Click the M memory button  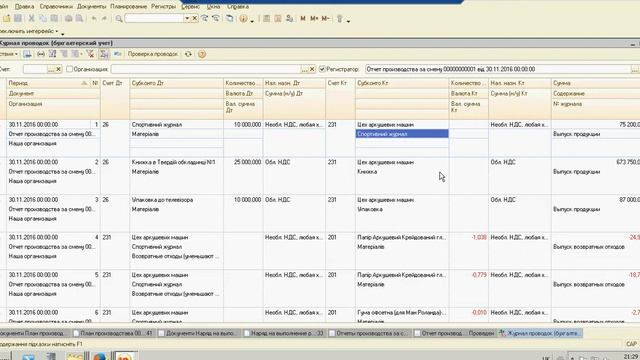point(303,18)
